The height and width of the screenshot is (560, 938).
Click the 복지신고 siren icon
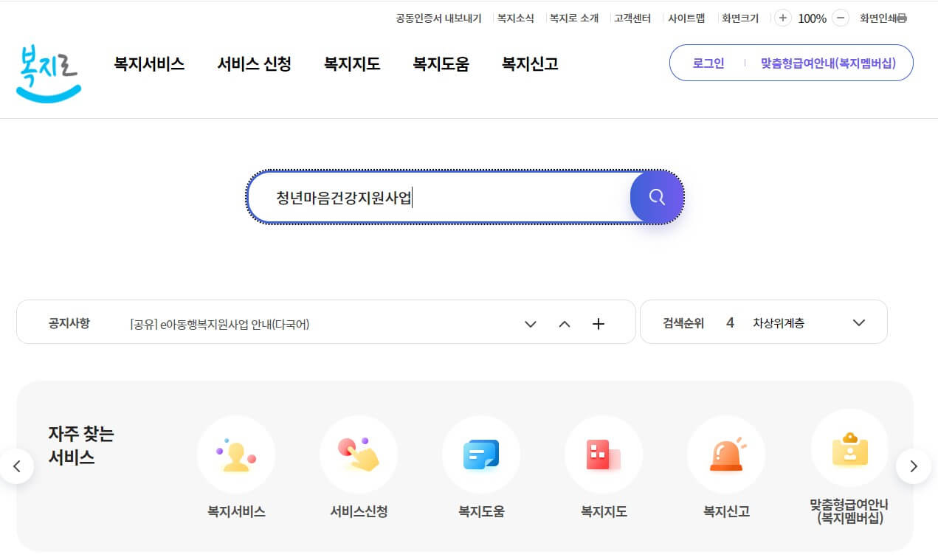pyautogui.click(x=726, y=454)
